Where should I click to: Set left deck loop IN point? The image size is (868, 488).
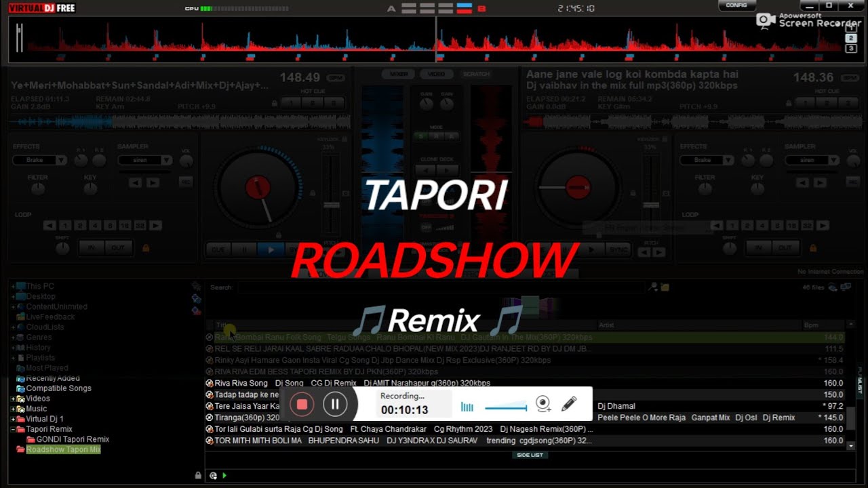click(92, 248)
